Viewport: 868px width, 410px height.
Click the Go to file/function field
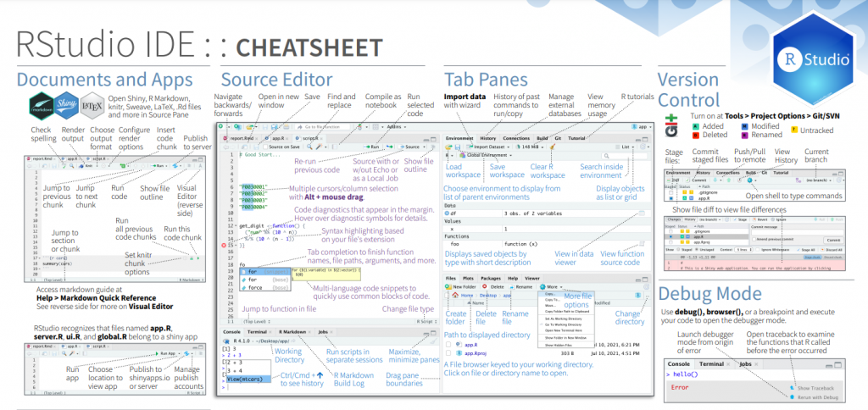click(x=322, y=127)
